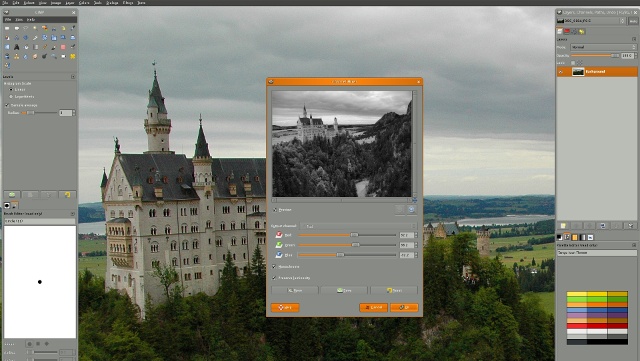This screenshot has width=640, height=361.
Task: Select the Fuzzy Select wand tool
Action: tap(35, 28)
